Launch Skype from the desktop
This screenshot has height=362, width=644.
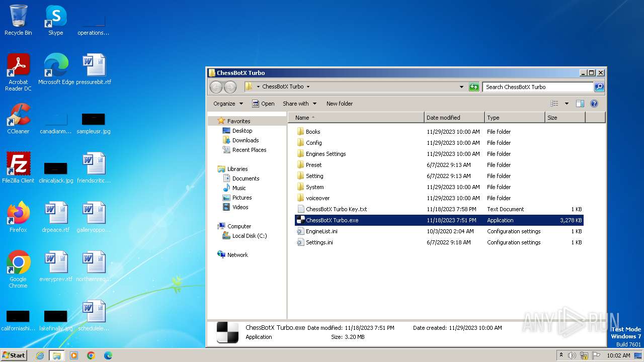click(56, 20)
